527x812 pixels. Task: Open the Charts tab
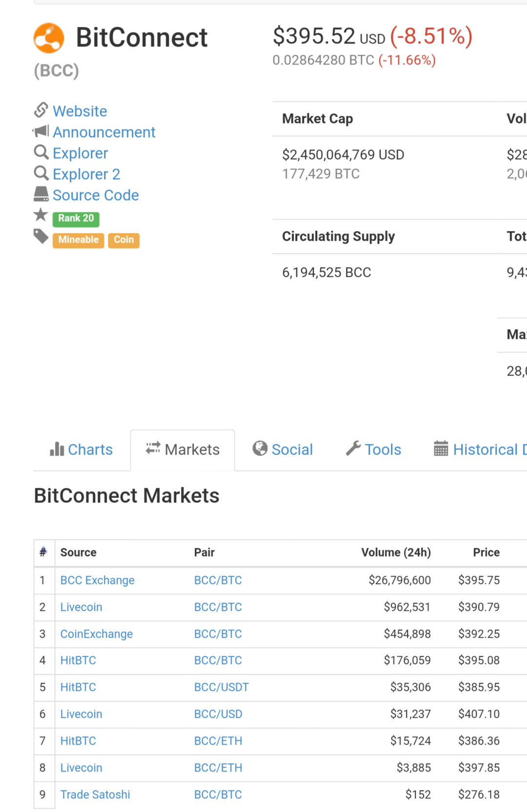(81, 449)
